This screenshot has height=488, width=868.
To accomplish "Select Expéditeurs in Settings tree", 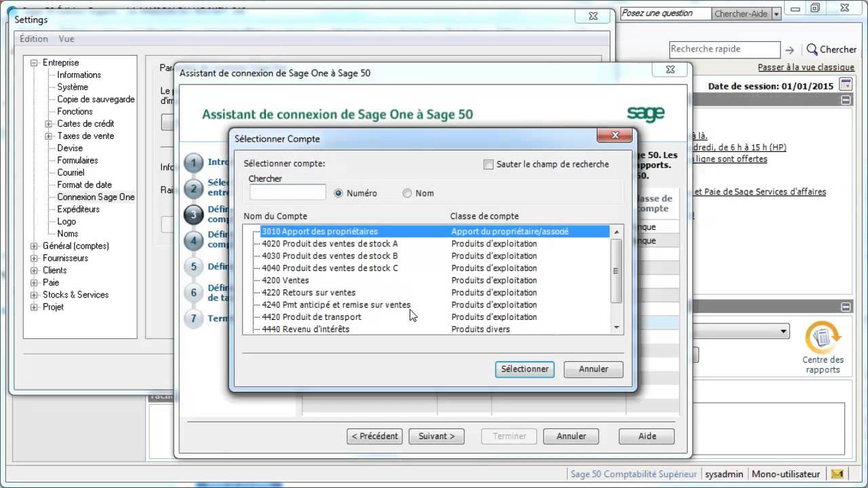I will click(78, 209).
